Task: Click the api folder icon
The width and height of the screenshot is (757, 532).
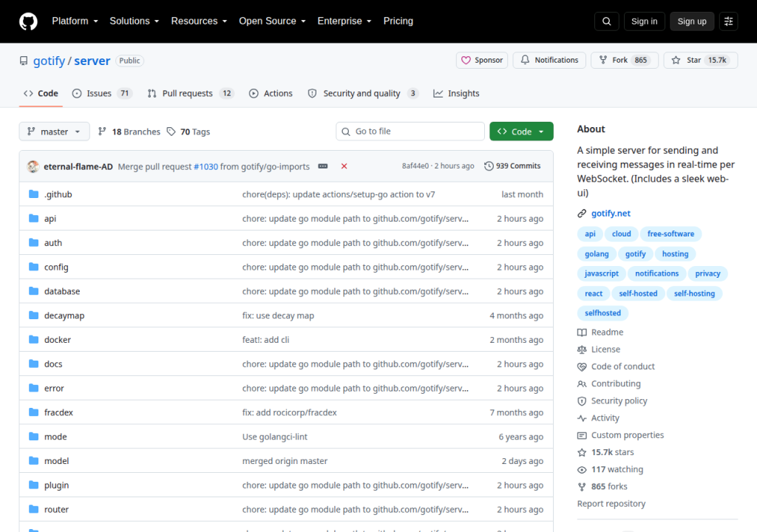Action: point(33,218)
